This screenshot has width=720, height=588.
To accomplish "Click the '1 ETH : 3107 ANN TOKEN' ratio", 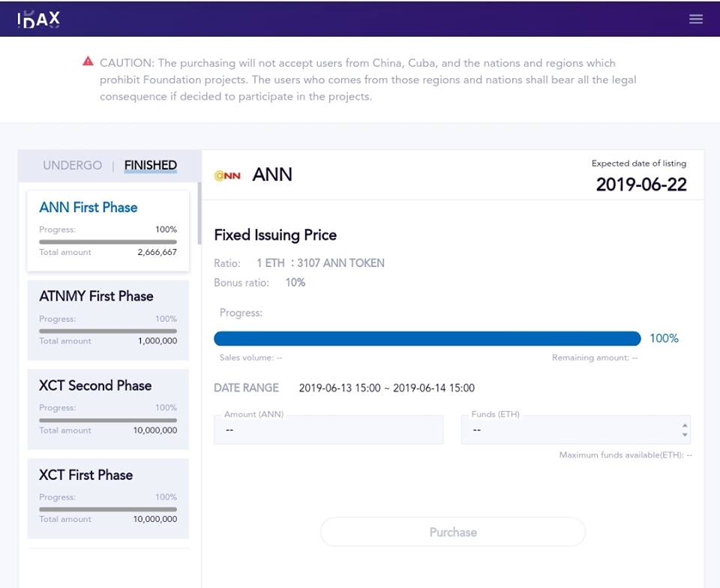I will 320,263.
